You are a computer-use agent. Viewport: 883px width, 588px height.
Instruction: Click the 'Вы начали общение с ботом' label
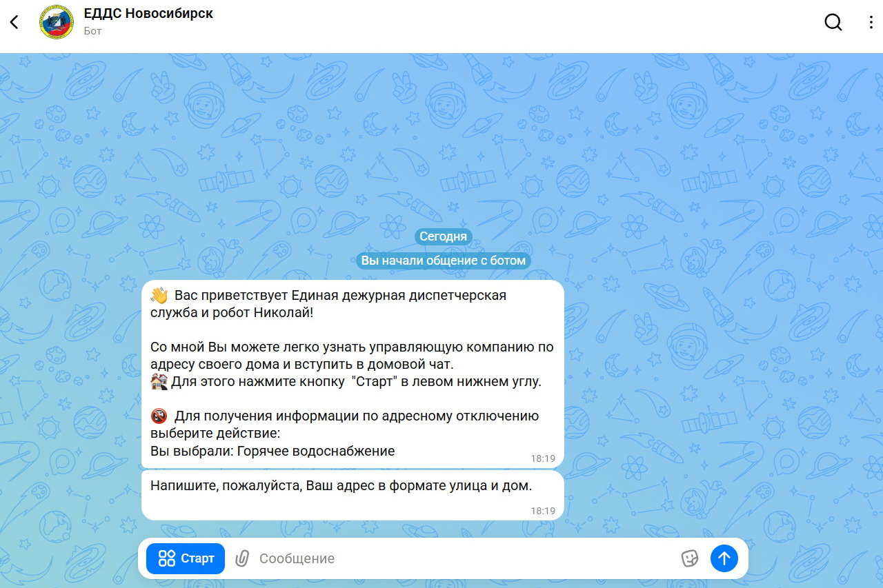(444, 261)
